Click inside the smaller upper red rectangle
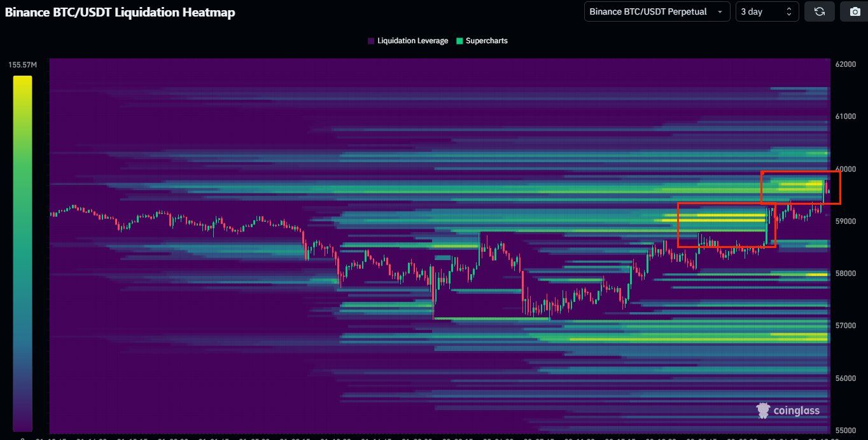The width and height of the screenshot is (868, 440). click(801, 188)
